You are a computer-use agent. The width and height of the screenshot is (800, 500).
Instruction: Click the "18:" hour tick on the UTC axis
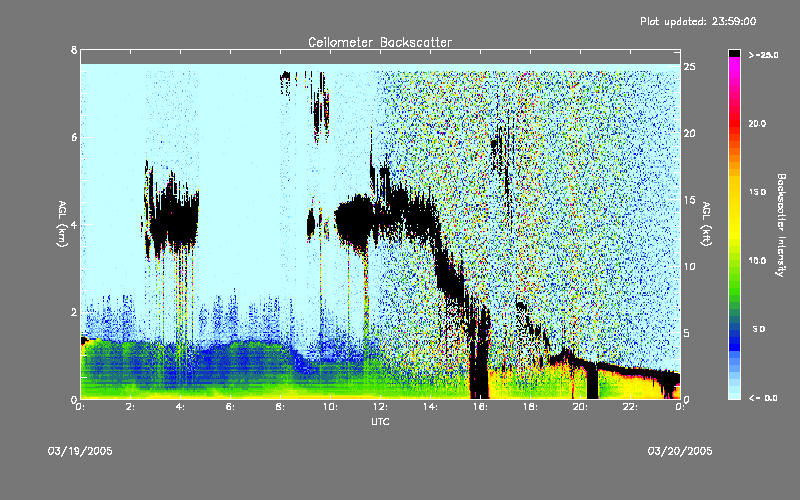coord(531,407)
